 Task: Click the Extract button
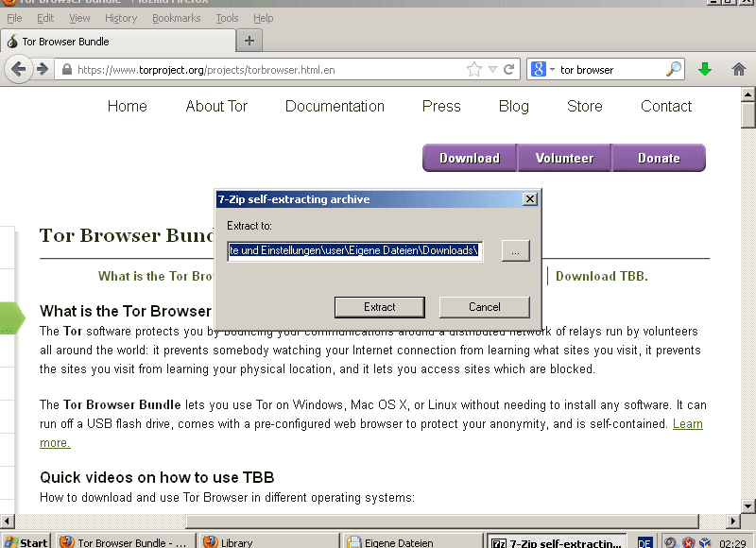(x=380, y=307)
